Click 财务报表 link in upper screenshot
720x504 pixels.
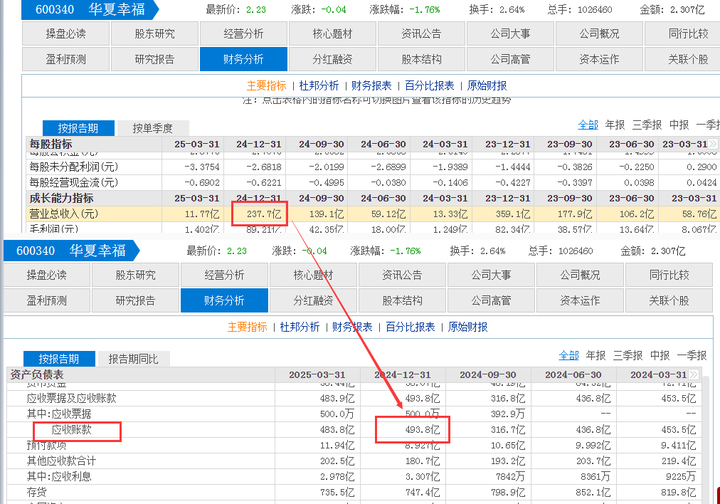(371, 86)
